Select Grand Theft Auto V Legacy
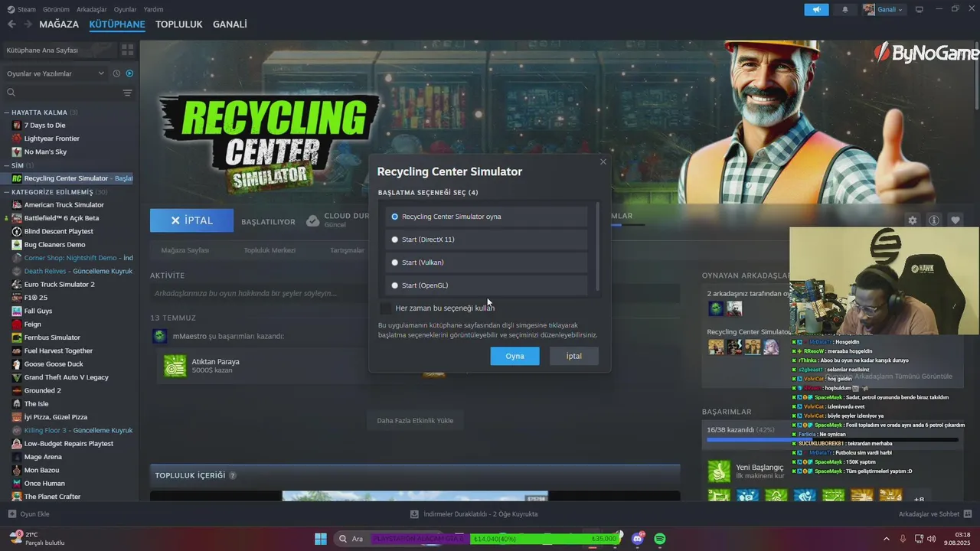 [x=66, y=377]
